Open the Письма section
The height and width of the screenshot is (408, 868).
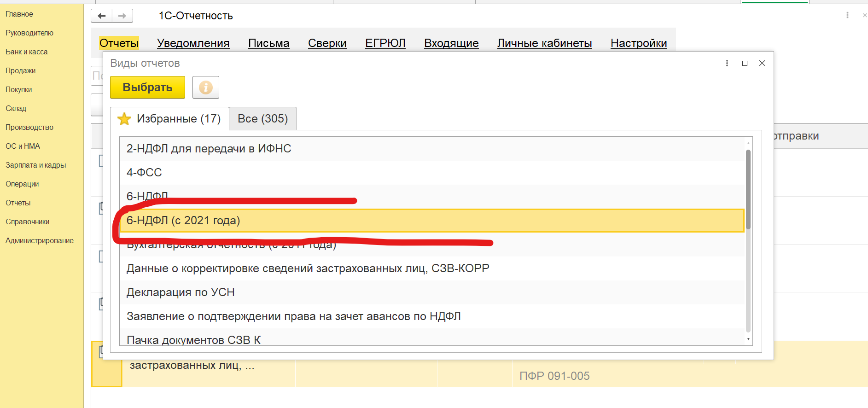tap(269, 43)
